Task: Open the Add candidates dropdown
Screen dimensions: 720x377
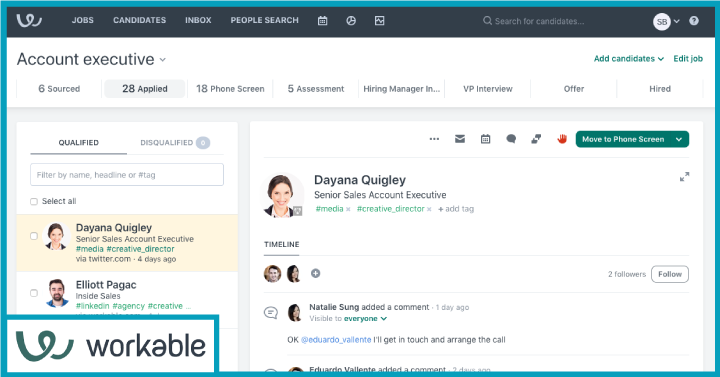Action: [629, 58]
